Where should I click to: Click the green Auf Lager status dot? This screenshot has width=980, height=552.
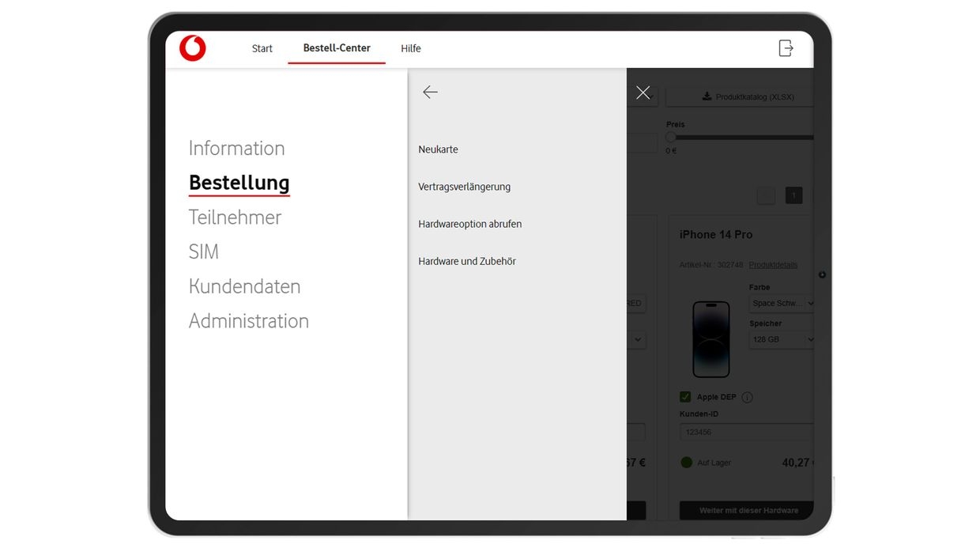[685, 462]
